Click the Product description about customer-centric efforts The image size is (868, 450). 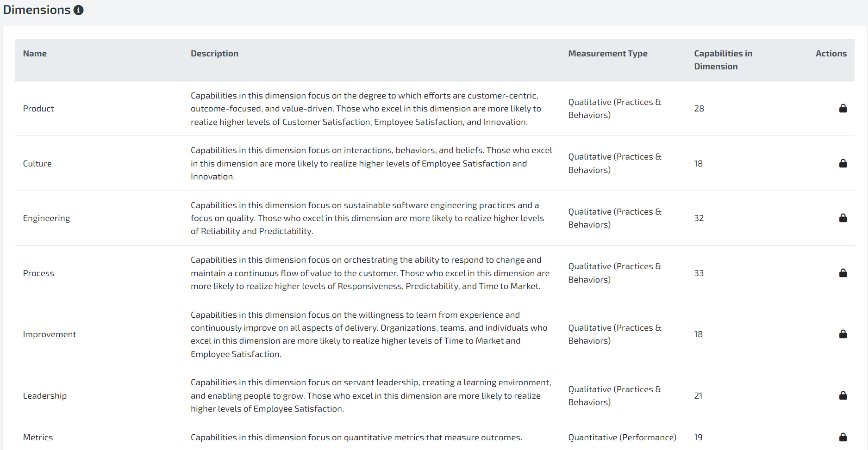(x=366, y=109)
